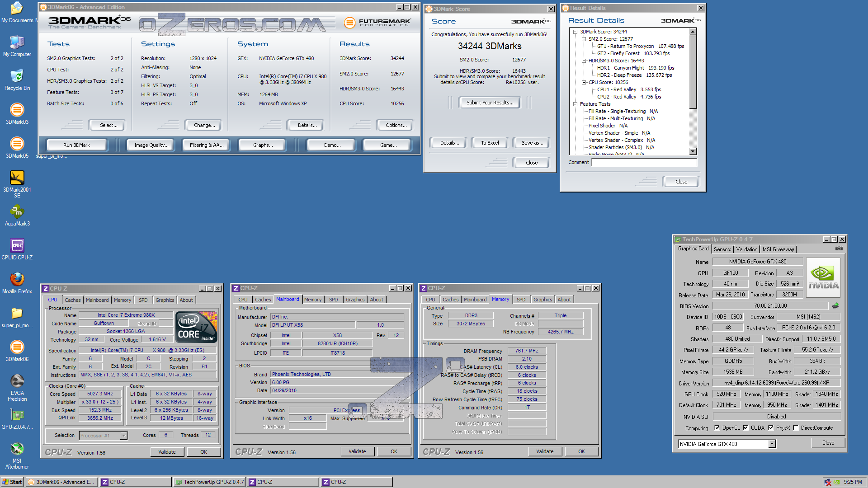Click the Run 3DMark button
The width and height of the screenshot is (868, 488).
click(76, 145)
